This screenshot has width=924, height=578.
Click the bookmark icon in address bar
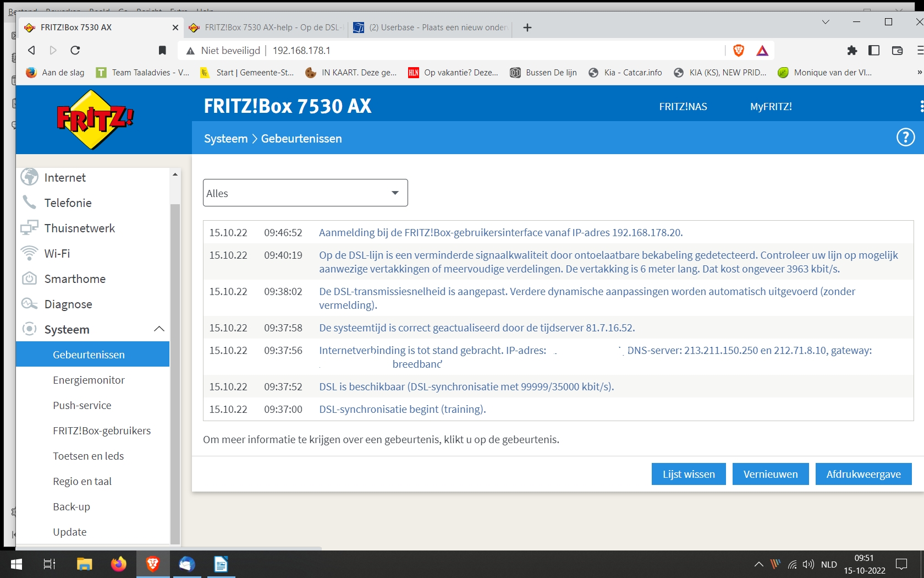click(162, 51)
